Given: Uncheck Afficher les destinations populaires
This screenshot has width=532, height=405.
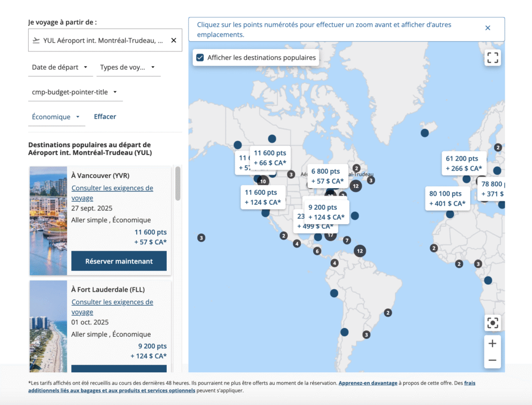Looking at the screenshot, I should click(200, 58).
